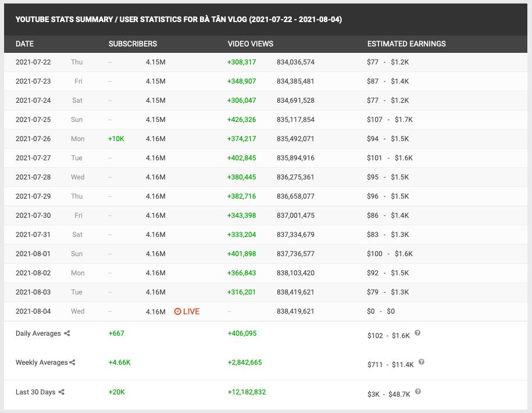Click the +12,182,832 last 30 days views
The width and height of the screenshot is (532, 413).
[247, 392]
